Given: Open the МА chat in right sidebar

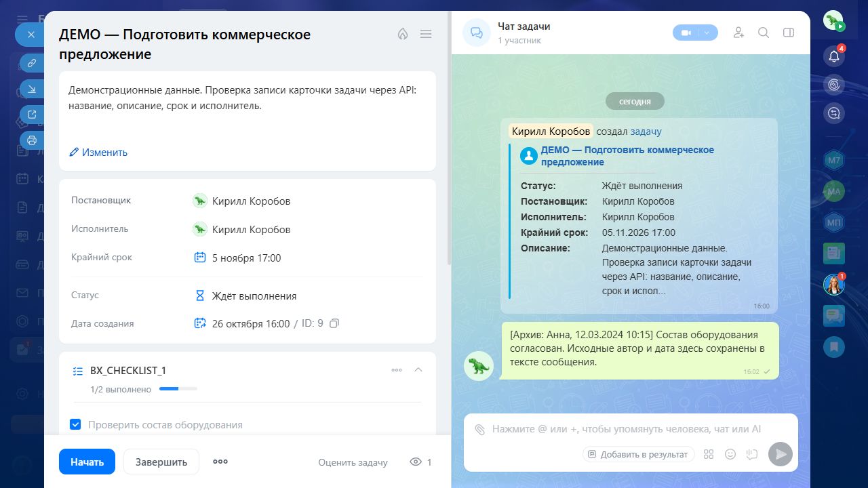Looking at the screenshot, I should tap(834, 191).
